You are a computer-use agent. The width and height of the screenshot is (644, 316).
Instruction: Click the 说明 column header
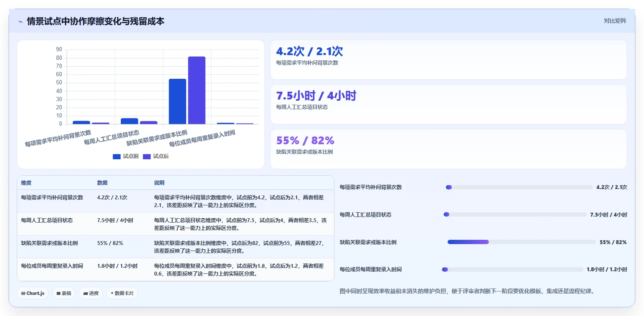click(x=159, y=183)
